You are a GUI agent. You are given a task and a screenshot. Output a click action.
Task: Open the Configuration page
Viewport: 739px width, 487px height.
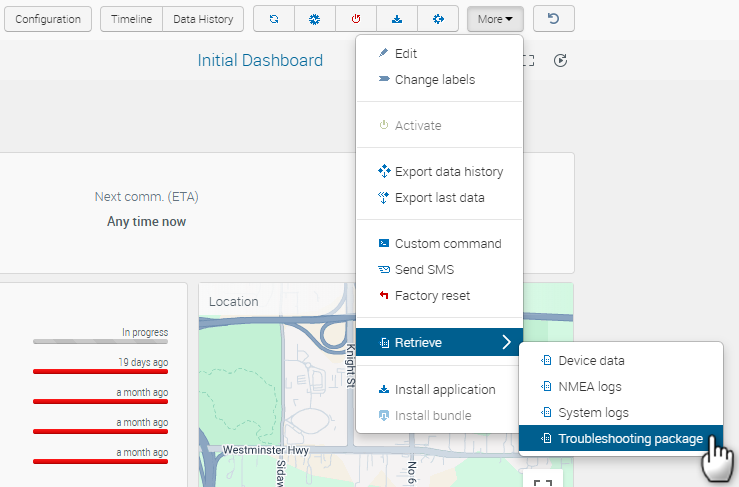48,19
